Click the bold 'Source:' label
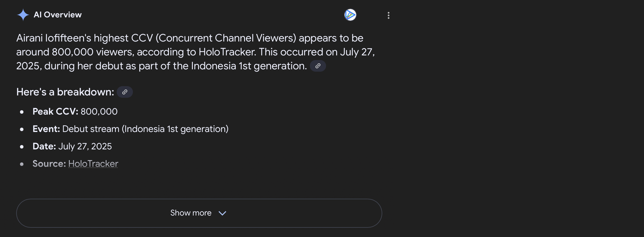This screenshot has width=644, height=237. click(x=49, y=164)
